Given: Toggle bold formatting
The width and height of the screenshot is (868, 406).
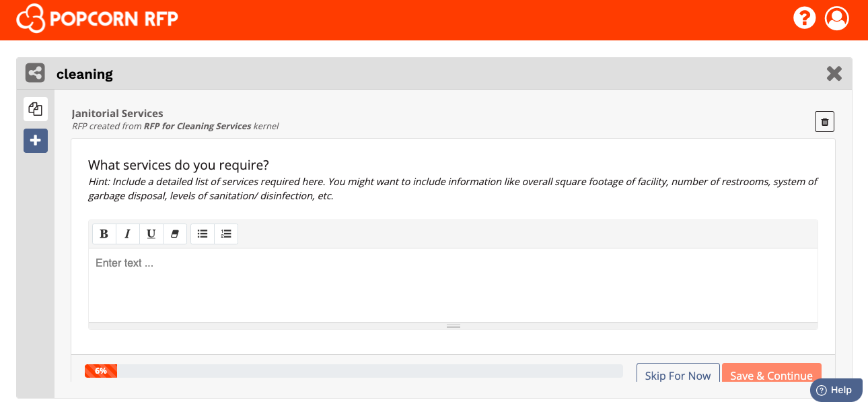Looking at the screenshot, I should tap(104, 234).
